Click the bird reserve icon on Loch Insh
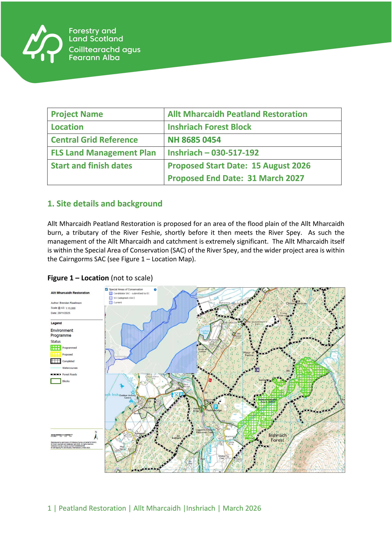Viewport: 392px width, 554px height. [x=122, y=386]
